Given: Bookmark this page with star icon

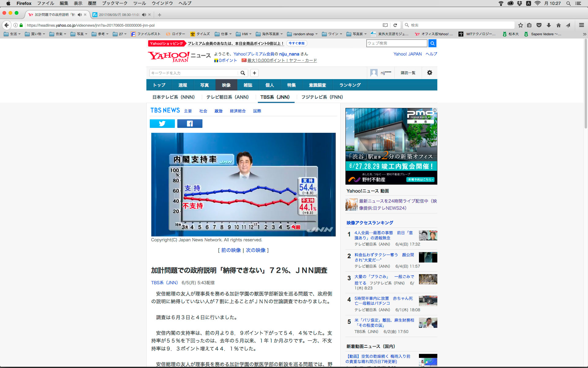Looking at the screenshot, I should click(520, 25).
